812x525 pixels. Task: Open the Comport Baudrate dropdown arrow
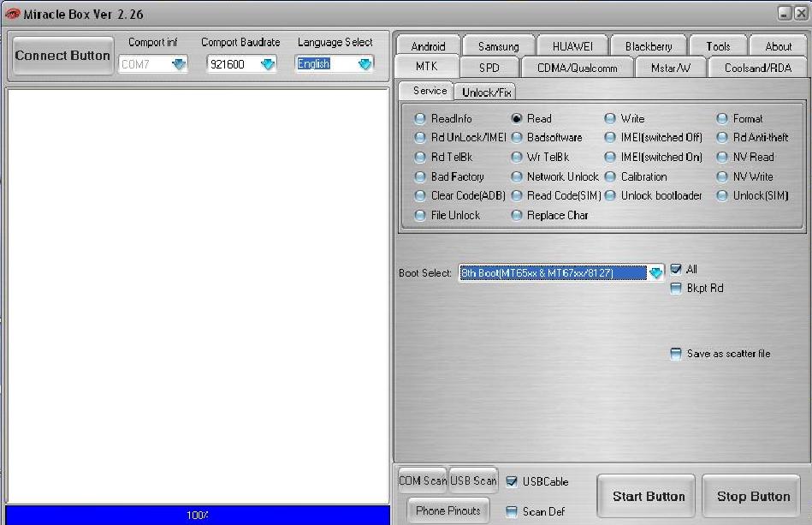click(x=268, y=64)
